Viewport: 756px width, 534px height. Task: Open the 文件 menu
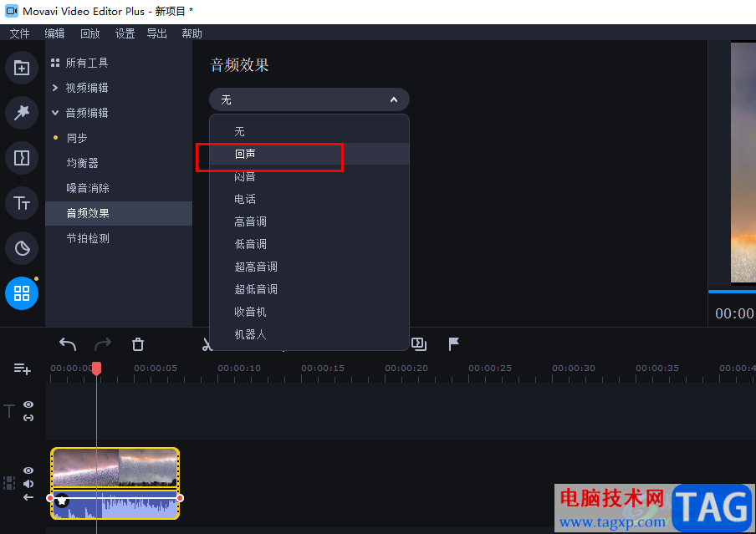[20, 33]
